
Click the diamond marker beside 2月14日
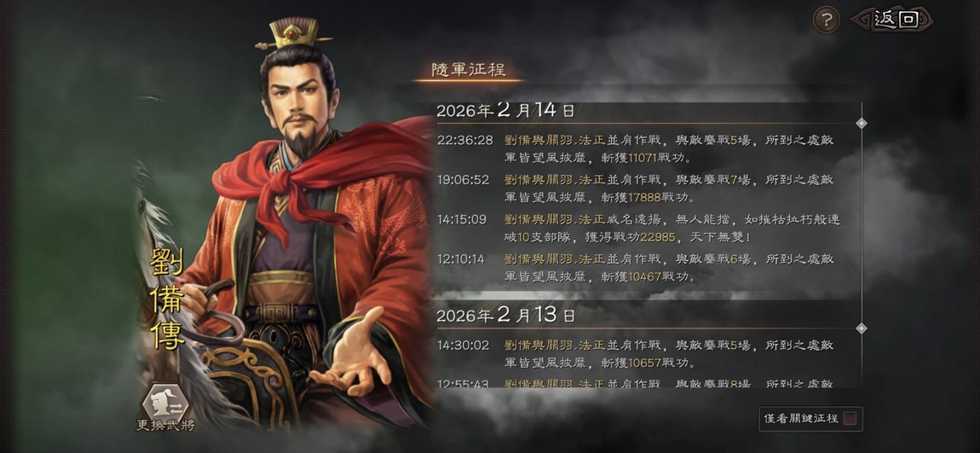(862, 123)
